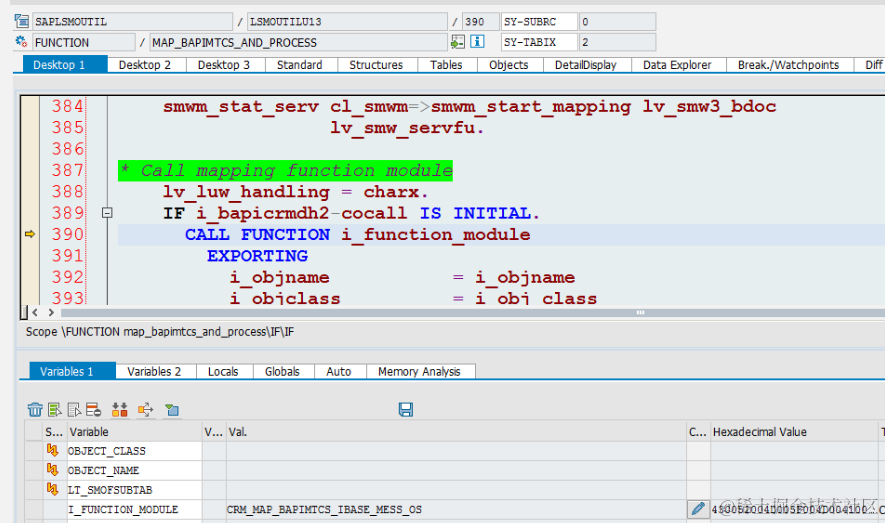885x523 pixels.
Task: Click the left scroll arrow of code editor
Action: [x=35, y=312]
